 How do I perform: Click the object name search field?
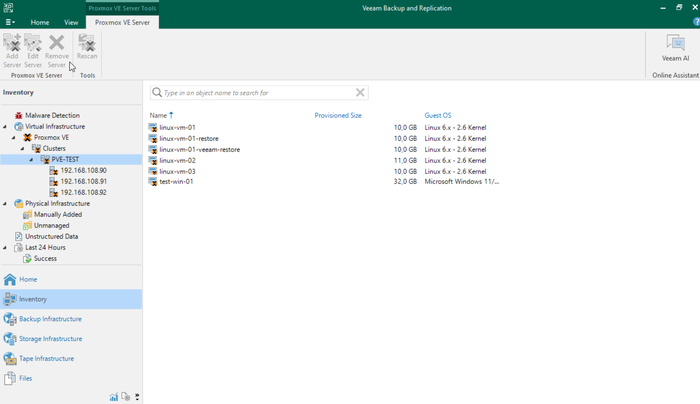point(255,93)
